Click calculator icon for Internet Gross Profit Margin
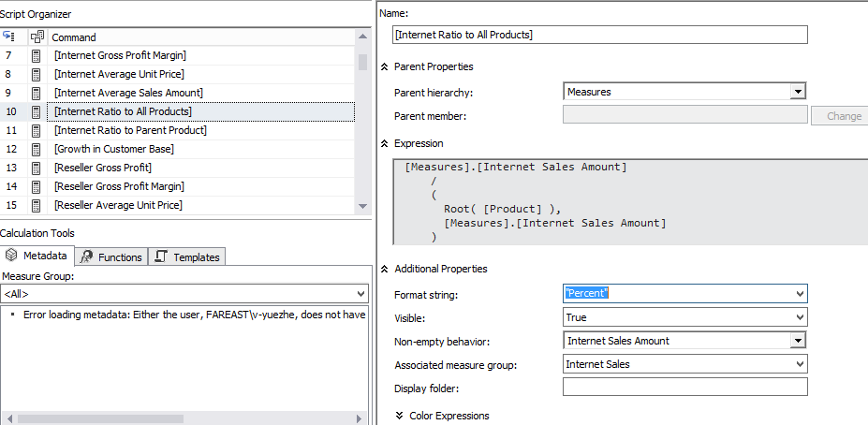The width and height of the screenshot is (868, 425). tap(36, 55)
